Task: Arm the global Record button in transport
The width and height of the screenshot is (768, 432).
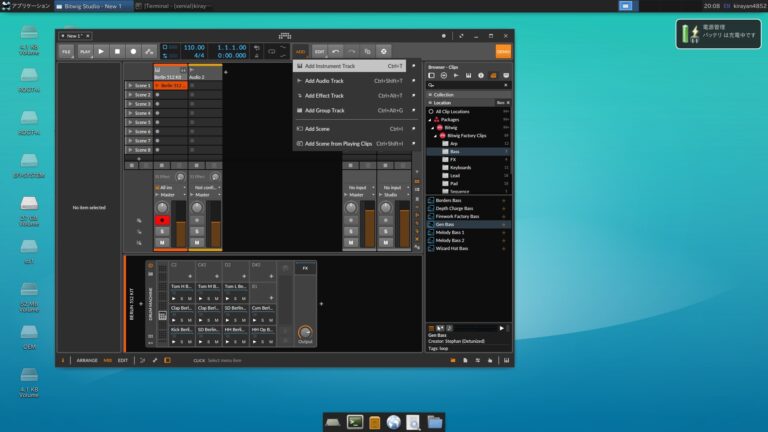Action: point(133,51)
